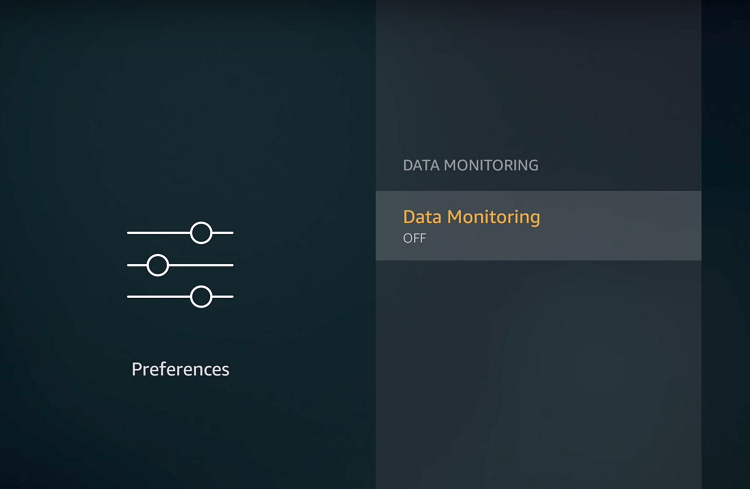Open the highlighted Data Monitoring list item
The width and height of the screenshot is (750, 489).
coord(539,225)
